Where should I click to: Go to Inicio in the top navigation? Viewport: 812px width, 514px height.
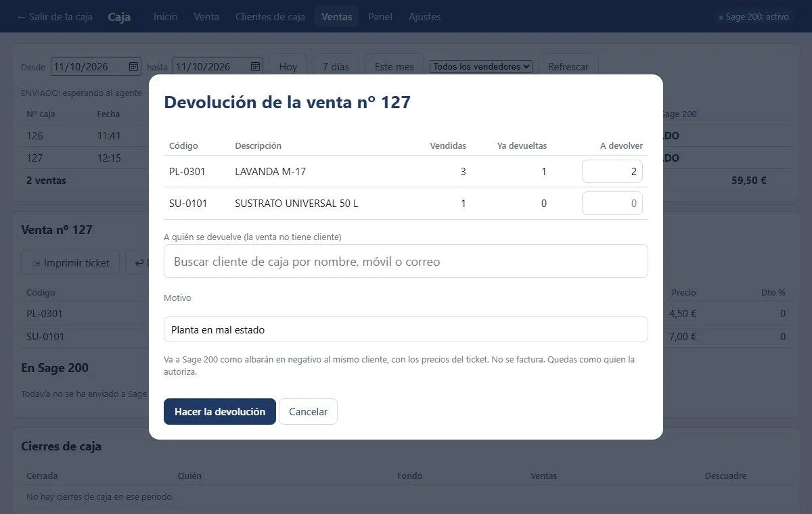(x=166, y=16)
